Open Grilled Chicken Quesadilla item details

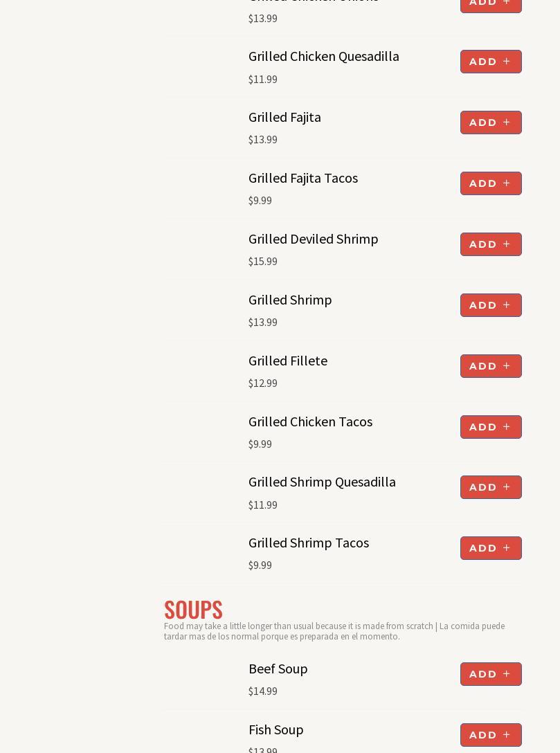(x=323, y=56)
